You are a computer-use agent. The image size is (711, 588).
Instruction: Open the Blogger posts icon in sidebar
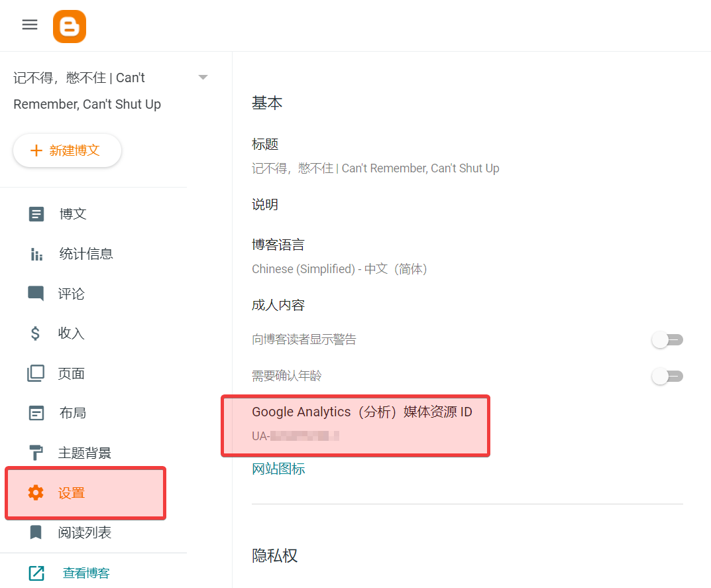pos(36,213)
